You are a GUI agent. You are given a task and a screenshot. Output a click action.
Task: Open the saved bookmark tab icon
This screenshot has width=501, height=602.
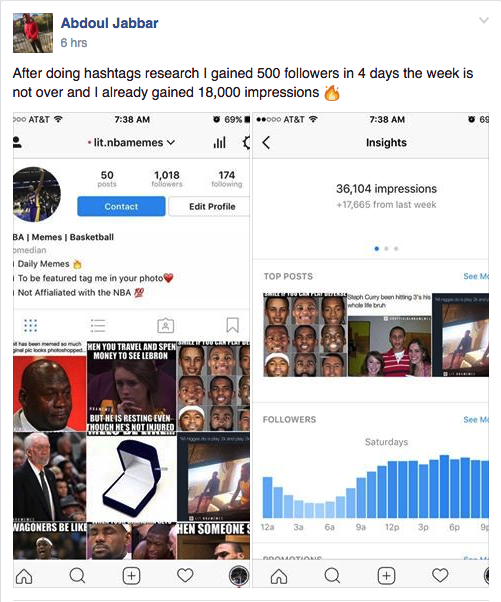(x=232, y=325)
